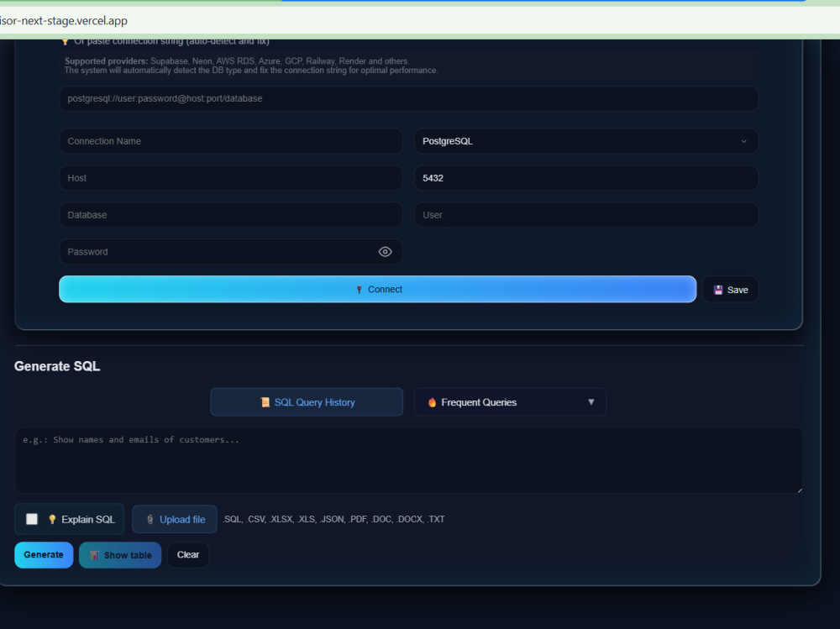
Task: Click the Database input field
Action: tap(231, 215)
